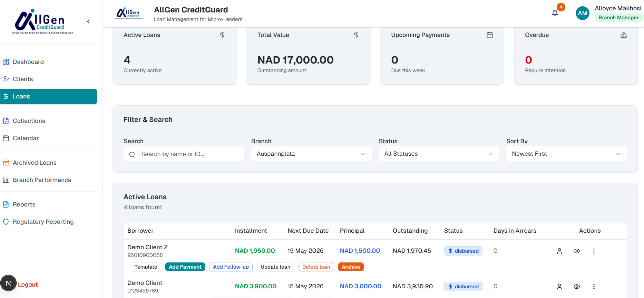View Demo Client 2 loan with the eye icon
The width and height of the screenshot is (644, 298).
(x=577, y=251)
